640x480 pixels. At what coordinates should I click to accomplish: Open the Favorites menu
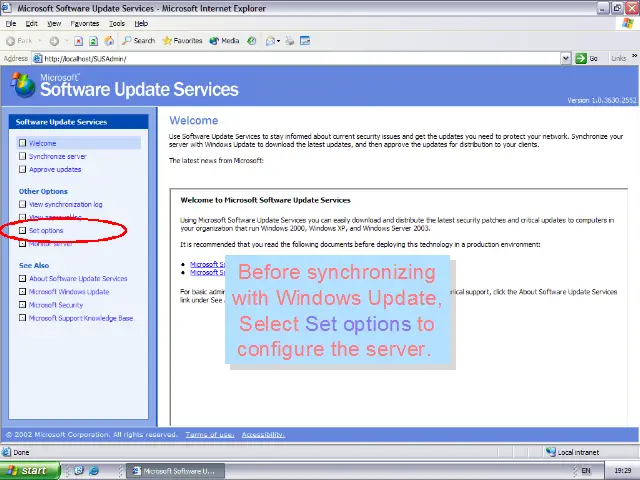tap(84, 24)
